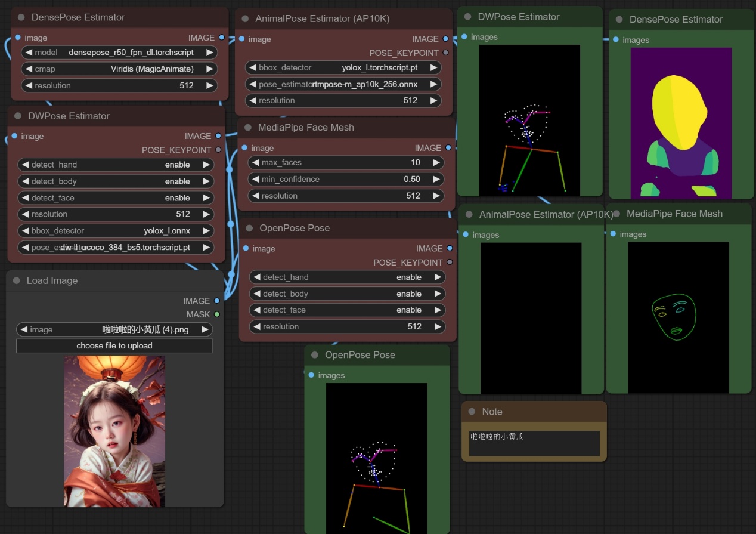Collapse the Load Image node via its dot
This screenshot has height=534, width=756.
tap(16, 280)
